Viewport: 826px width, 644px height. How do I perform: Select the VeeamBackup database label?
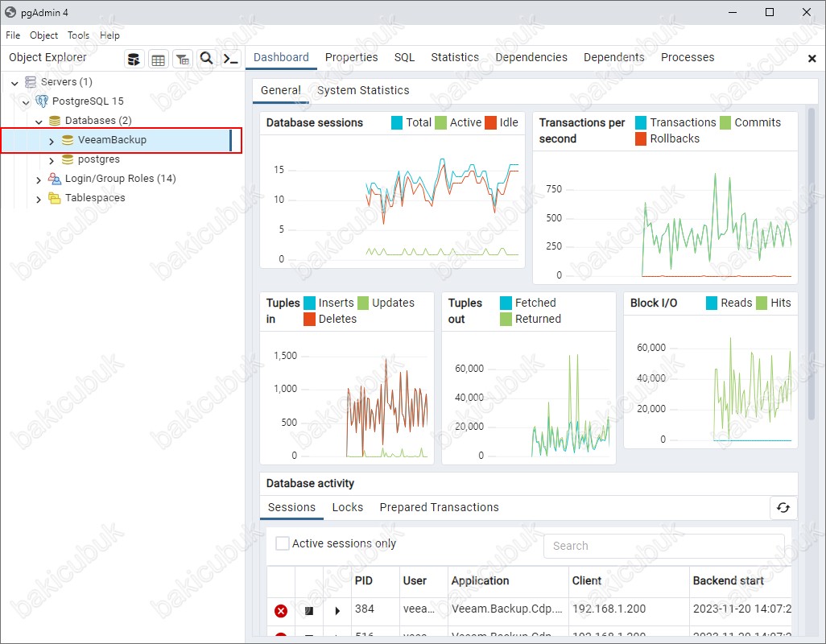point(112,140)
